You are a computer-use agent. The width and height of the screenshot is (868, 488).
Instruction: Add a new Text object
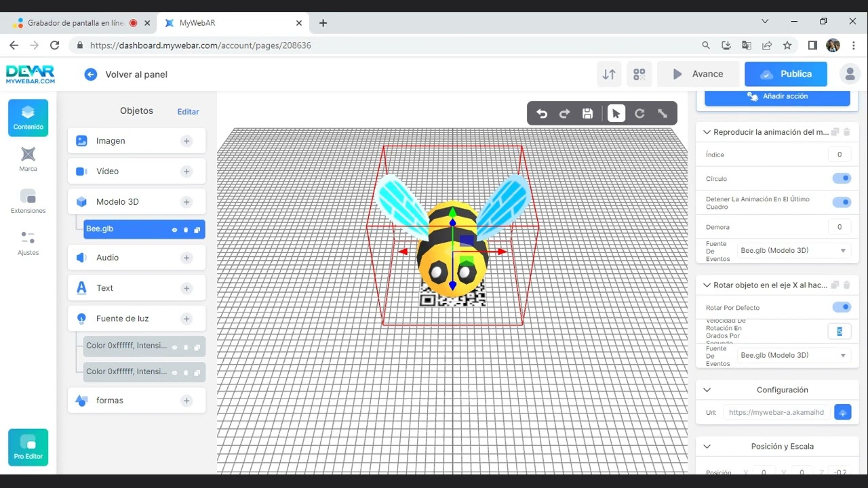186,288
